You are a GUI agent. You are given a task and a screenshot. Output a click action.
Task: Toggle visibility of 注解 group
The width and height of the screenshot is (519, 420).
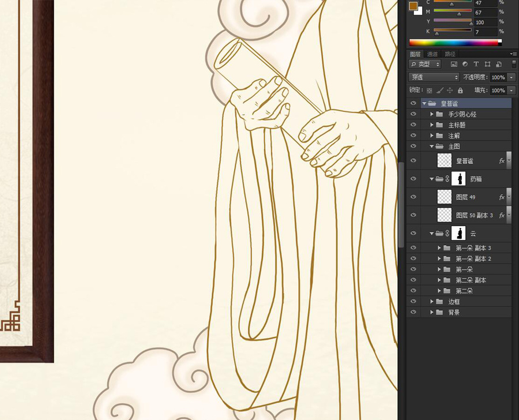pos(413,135)
